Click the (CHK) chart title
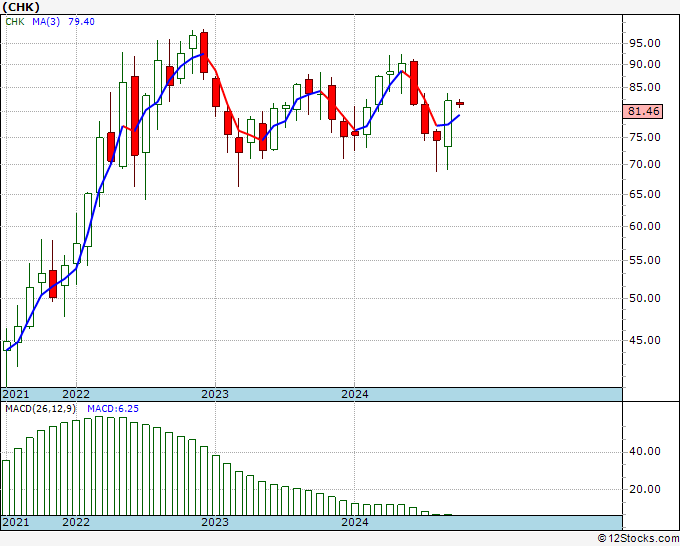 21,7
